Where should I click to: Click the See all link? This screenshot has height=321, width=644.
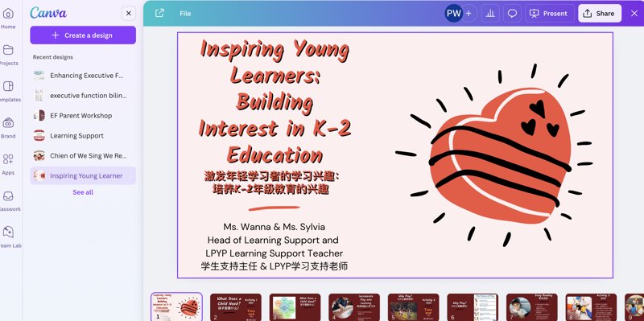tap(83, 192)
